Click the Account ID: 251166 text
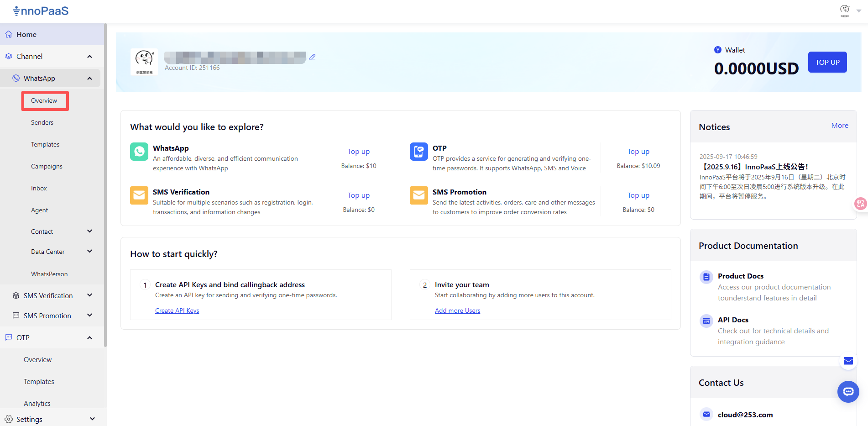This screenshot has width=868, height=426. [192, 68]
